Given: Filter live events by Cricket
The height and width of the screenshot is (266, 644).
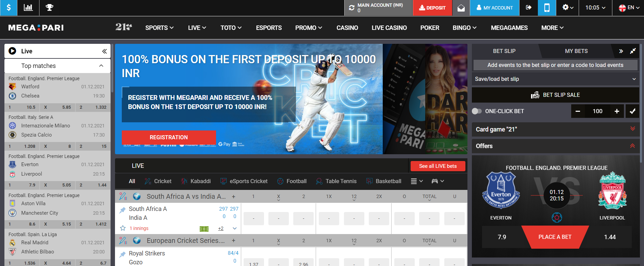Looking at the screenshot, I should (158, 181).
